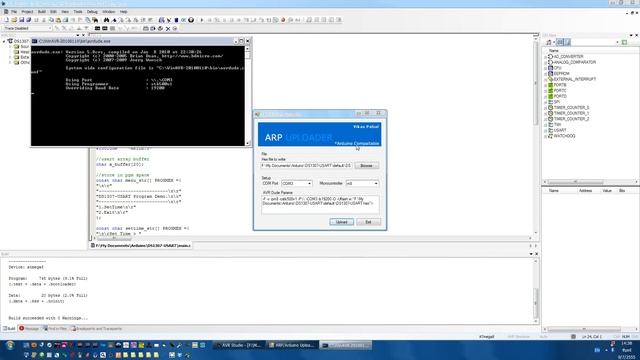Click the green square icon in I/O View toolbar
The width and height of the screenshot is (640, 360).
click(624, 42)
